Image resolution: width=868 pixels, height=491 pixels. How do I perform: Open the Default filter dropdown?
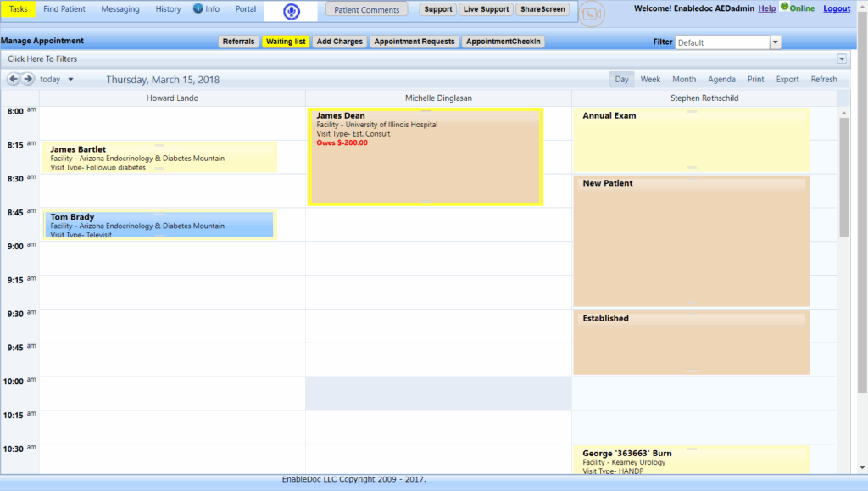[x=774, y=41]
